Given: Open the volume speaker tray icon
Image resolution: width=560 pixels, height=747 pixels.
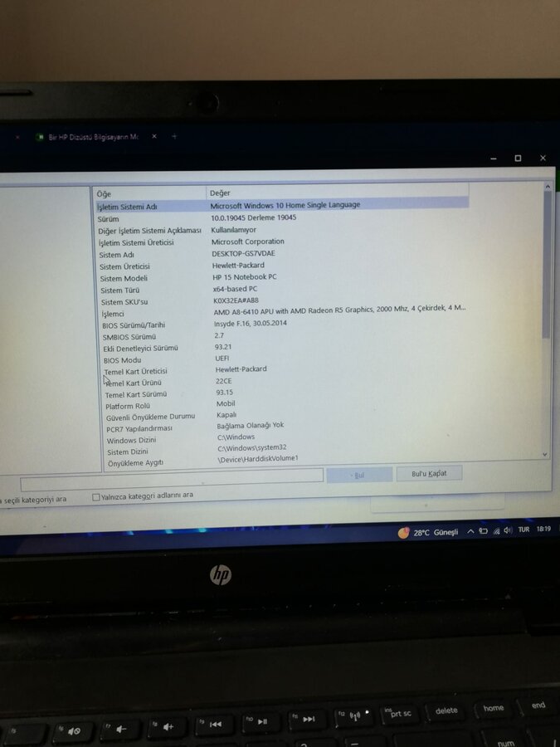Looking at the screenshot, I should point(508,530).
